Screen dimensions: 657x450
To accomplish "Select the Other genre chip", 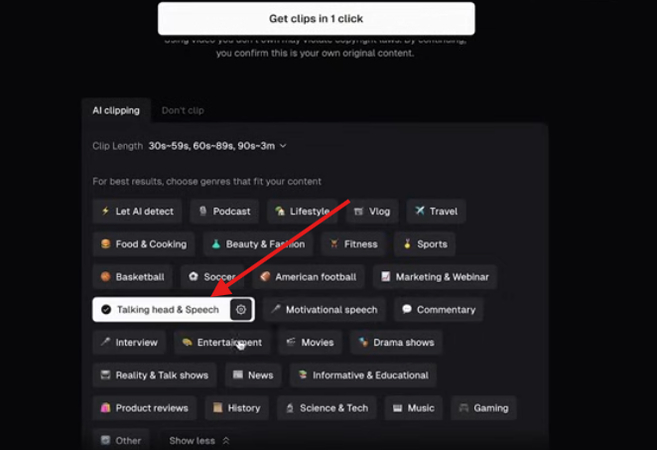I will point(121,440).
